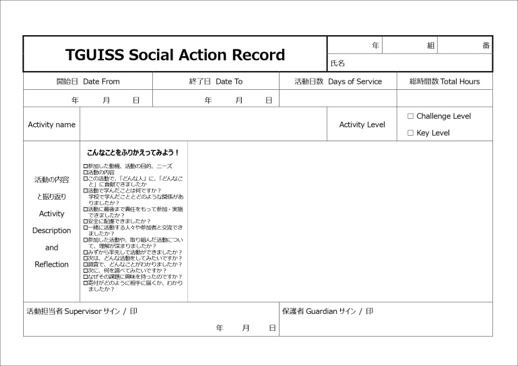
Task: Click the Guardian signature field
Action: click(386, 319)
